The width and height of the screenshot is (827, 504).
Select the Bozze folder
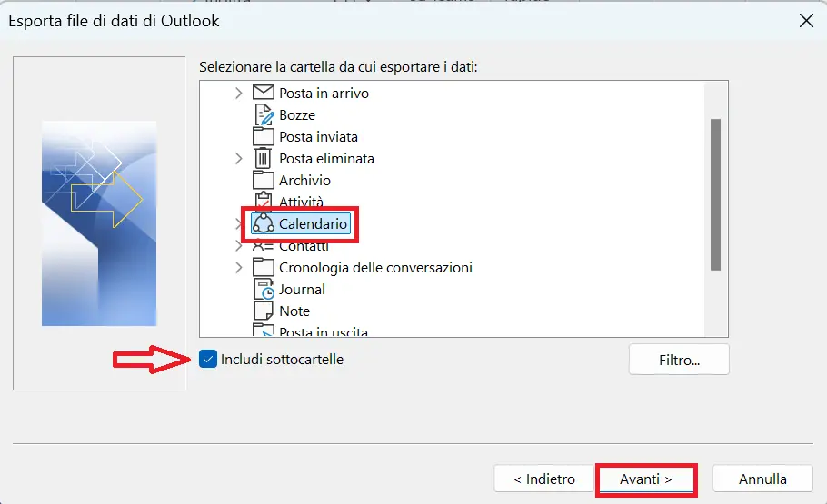tap(297, 115)
